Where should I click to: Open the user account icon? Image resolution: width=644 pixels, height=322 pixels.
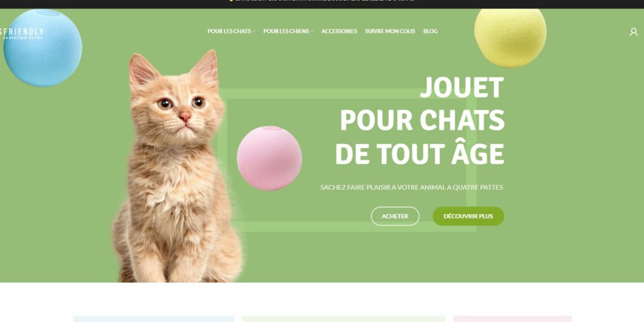[634, 32]
